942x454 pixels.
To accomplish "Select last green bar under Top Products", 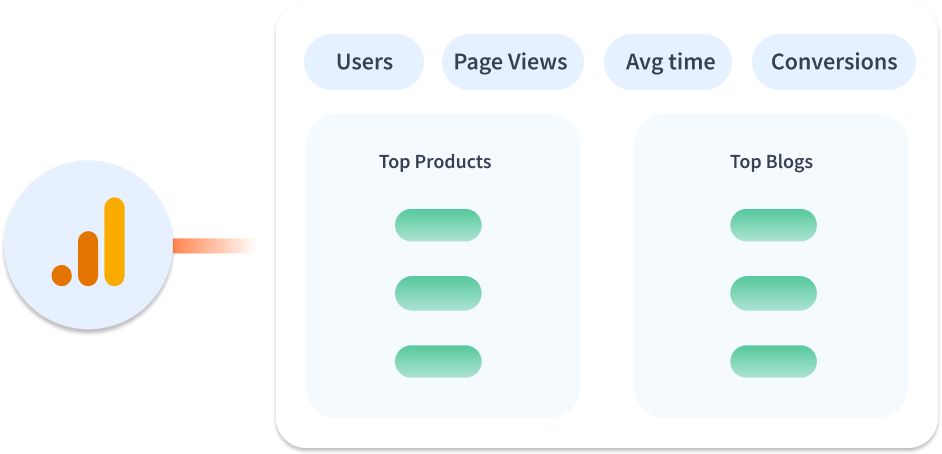I will (x=438, y=362).
